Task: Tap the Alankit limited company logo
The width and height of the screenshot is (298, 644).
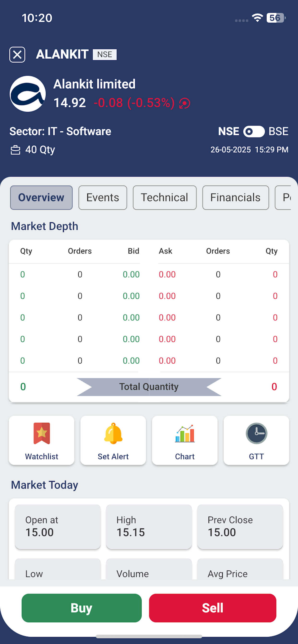Action: pos(28,94)
